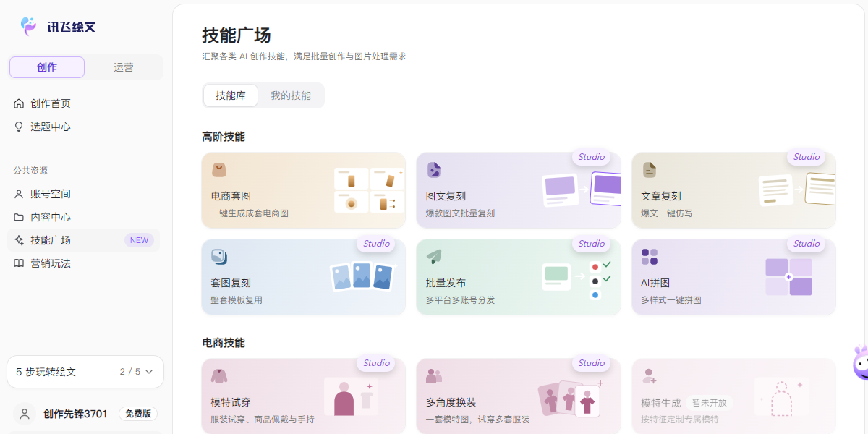Switch to the 创作 mode tab
The width and height of the screenshot is (868, 434).
[47, 67]
